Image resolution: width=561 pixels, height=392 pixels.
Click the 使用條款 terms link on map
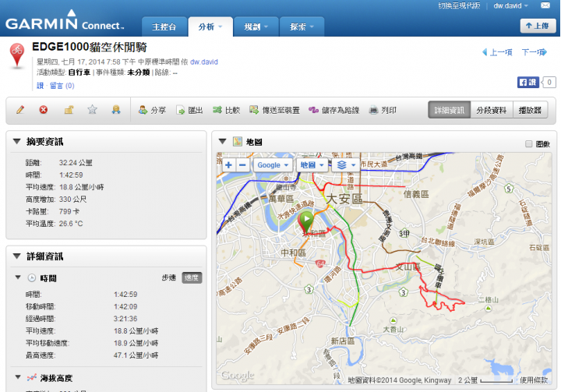tap(534, 380)
